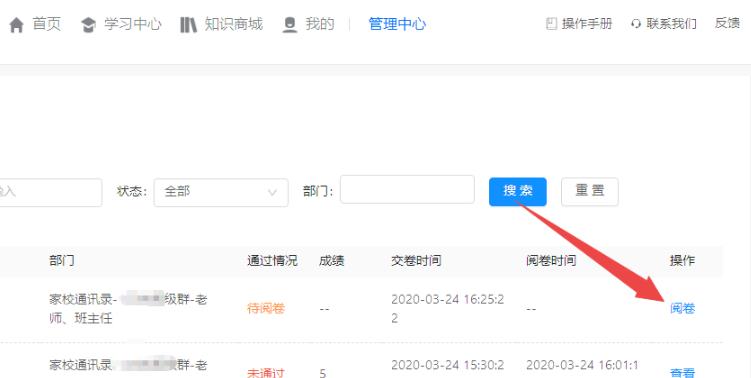This screenshot has height=378, width=751.
Task: Click the 操作 column header
Action: click(682, 261)
